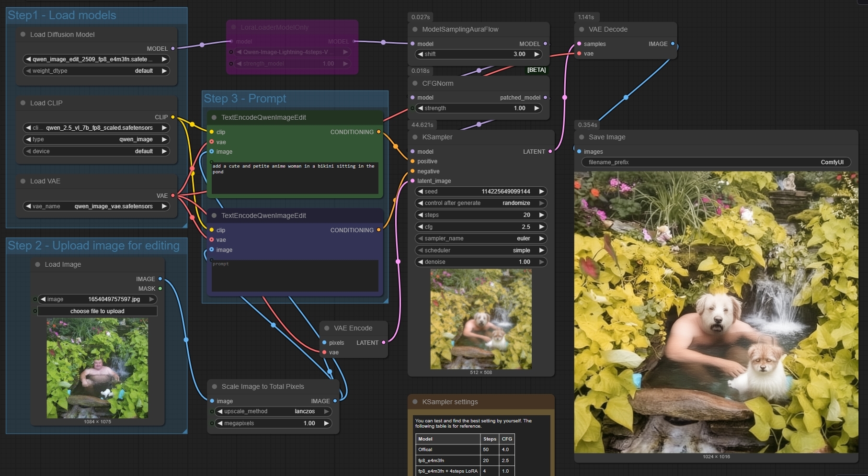The height and width of the screenshot is (476, 868).
Task: Collapse the Load Diffusion Model node via its dot
Action: [23, 34]
